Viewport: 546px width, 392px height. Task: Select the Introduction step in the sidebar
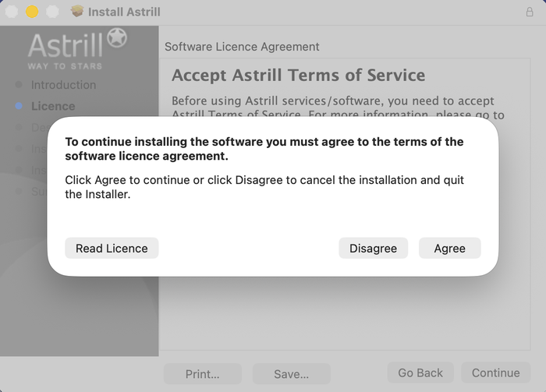(63, 85)
